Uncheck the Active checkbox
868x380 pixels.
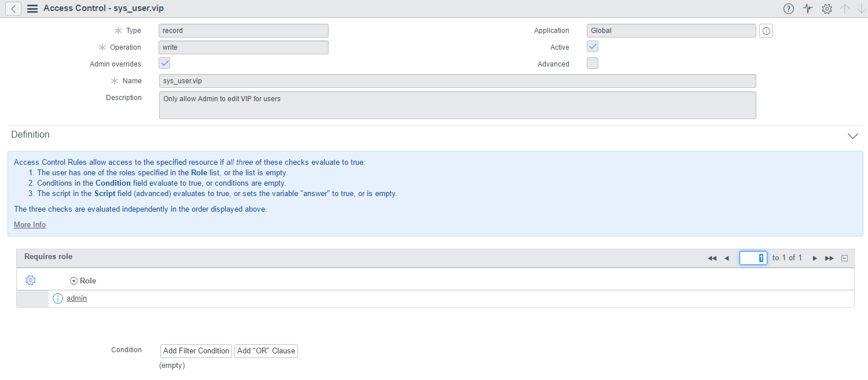[x=593, y=47]
